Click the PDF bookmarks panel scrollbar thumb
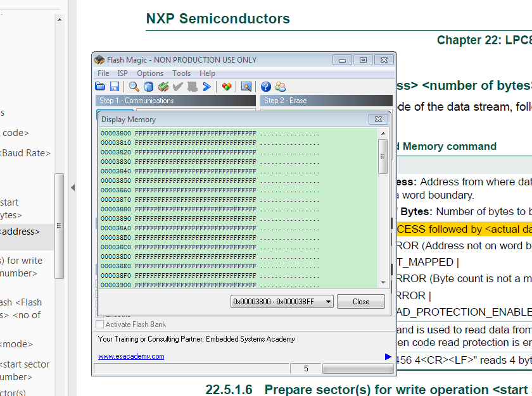 coord(60,226)
